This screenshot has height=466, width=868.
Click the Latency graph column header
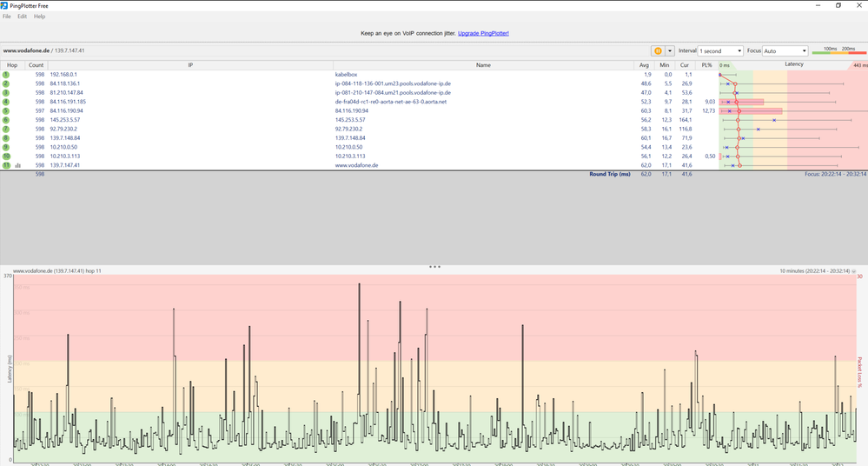[x=794, y=64]
